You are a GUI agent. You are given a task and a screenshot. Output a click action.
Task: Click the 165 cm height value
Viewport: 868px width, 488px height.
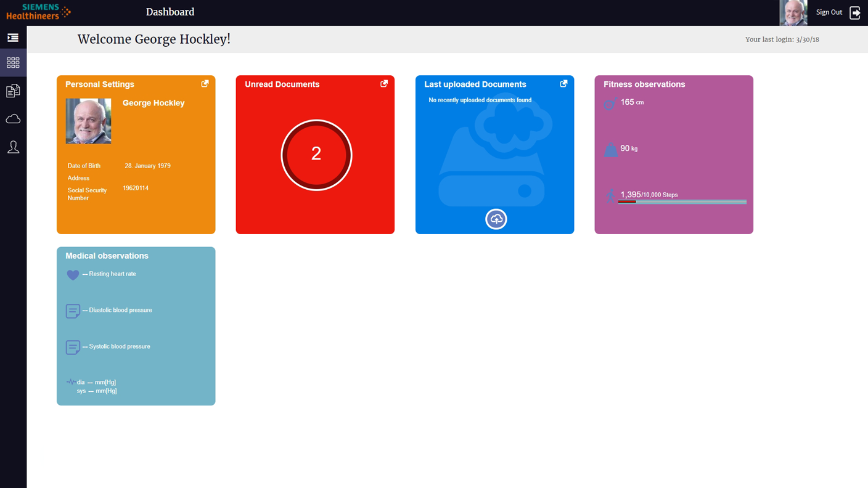[632, 102]
